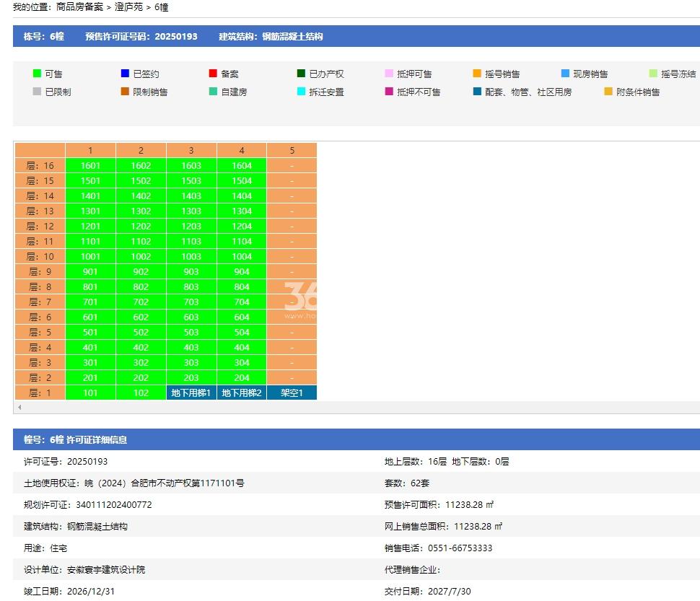Image resolution: width=700 pixels, height=601 pixels.
Task: Click the 地下用梯1 cell
Action: pos(191,393)
